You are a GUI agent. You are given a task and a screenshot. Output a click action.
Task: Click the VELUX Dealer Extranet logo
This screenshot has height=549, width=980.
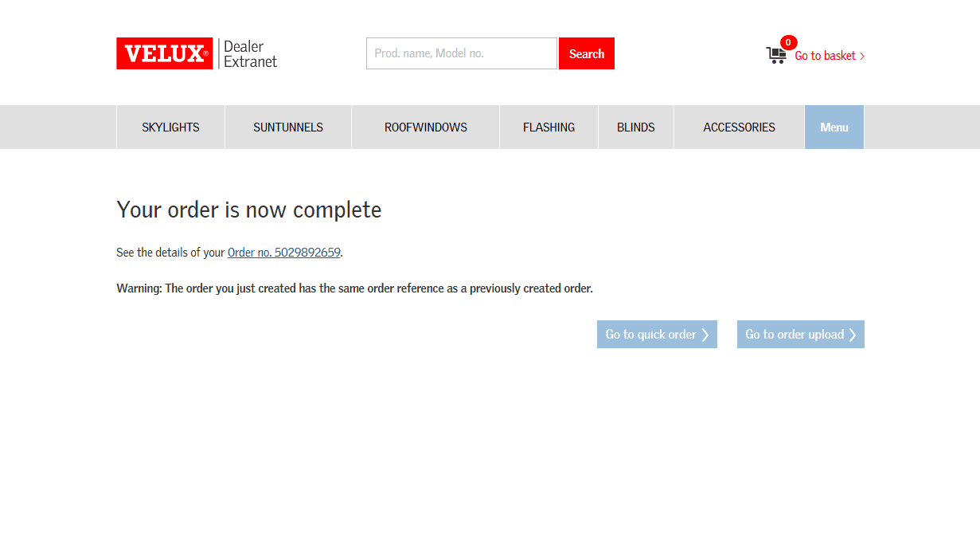coord(197,53)
